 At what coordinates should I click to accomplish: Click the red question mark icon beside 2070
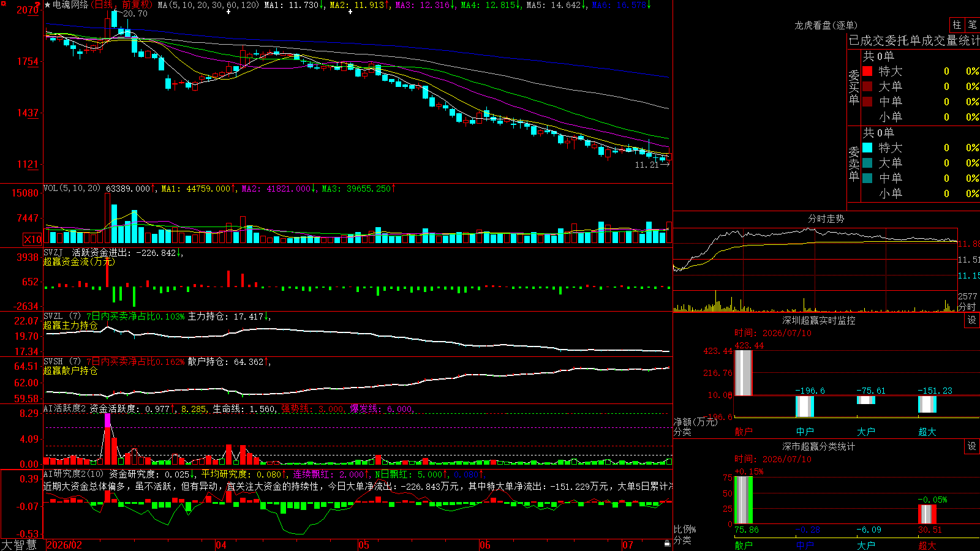tap(39, 5)
